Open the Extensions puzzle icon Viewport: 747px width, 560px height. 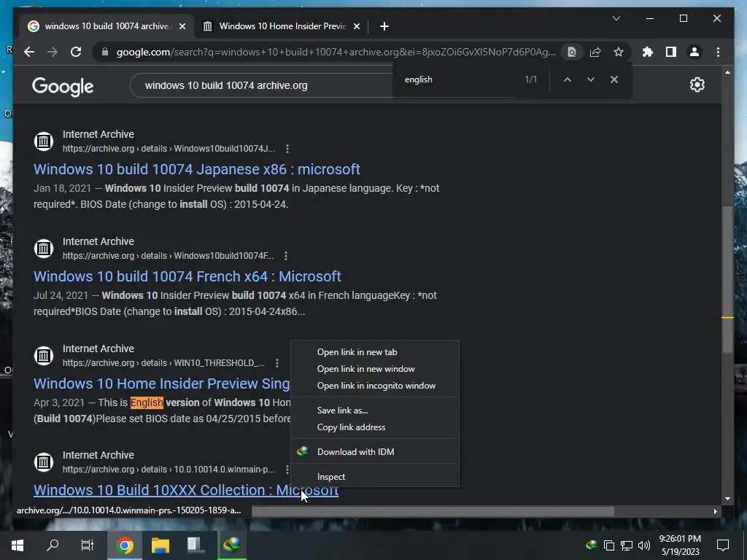(x=648, y=52)
